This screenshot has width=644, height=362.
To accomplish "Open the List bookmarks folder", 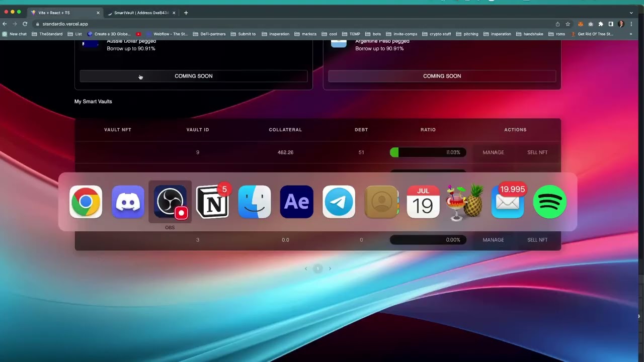I will click(x=74, y=34).
